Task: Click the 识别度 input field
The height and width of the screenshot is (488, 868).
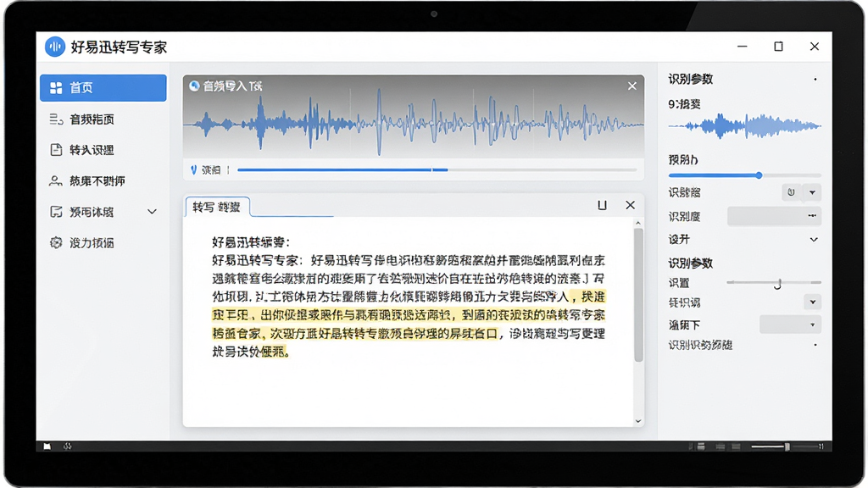Action: click(774, 216)
